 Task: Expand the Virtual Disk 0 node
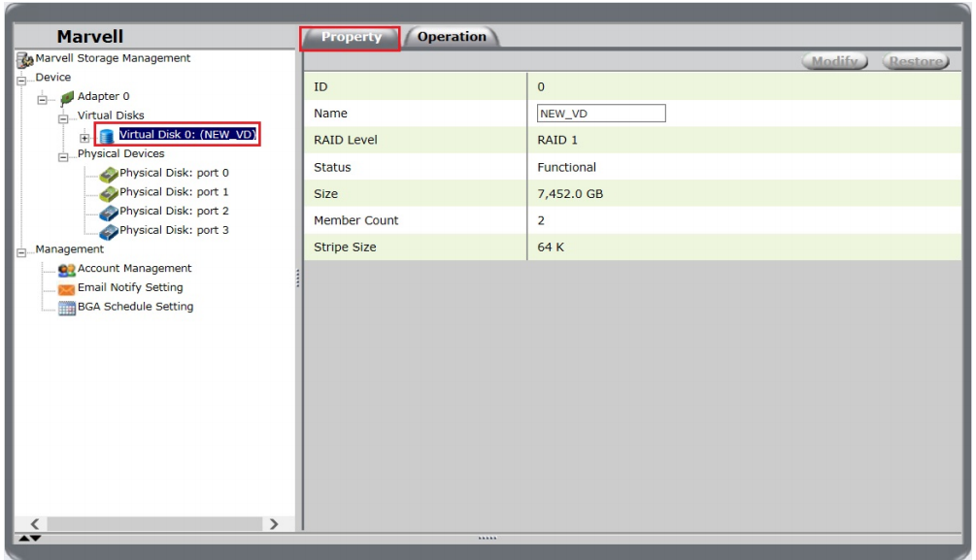[x=84, y=137]
